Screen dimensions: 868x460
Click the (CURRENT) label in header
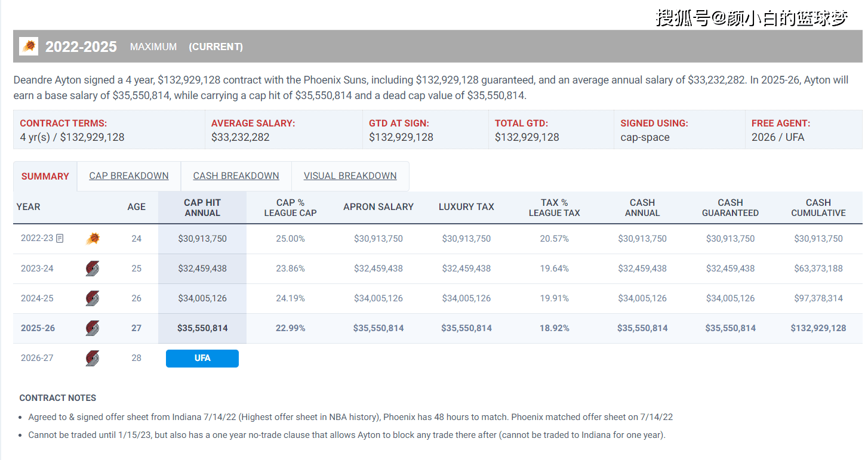point(216,47)
